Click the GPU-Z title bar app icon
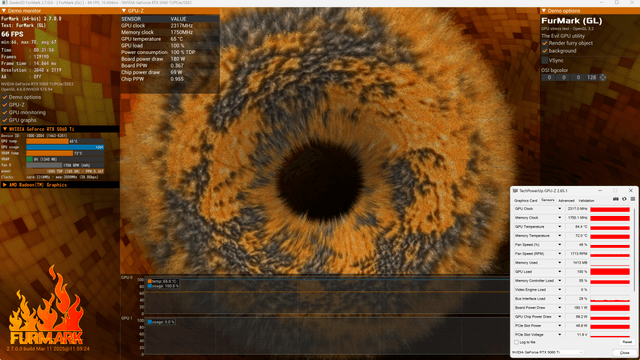Screen dimensions: 640x360 pyautogui.click(x=515, y=191)
